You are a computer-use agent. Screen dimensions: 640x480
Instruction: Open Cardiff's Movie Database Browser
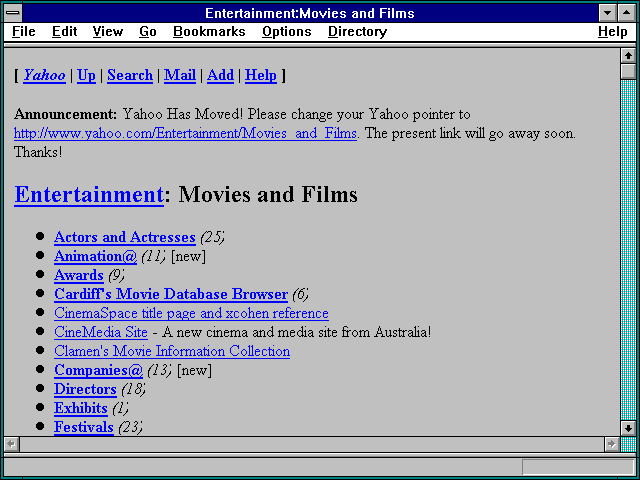point(171,294)
